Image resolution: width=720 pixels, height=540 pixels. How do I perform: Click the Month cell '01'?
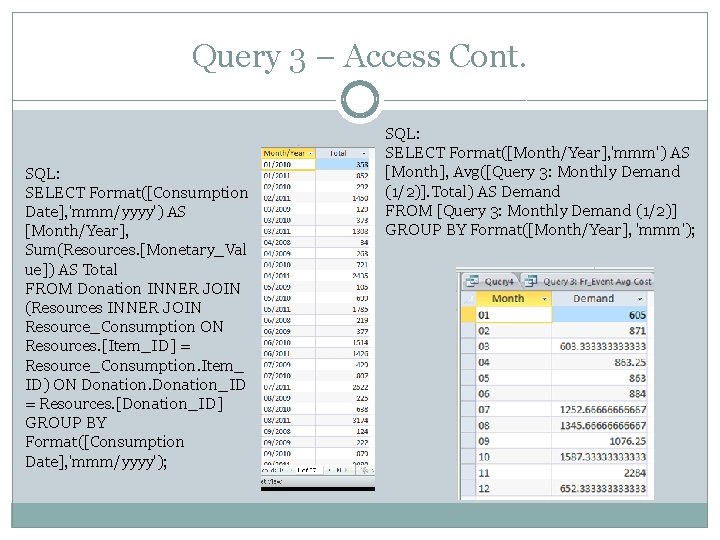513,315
